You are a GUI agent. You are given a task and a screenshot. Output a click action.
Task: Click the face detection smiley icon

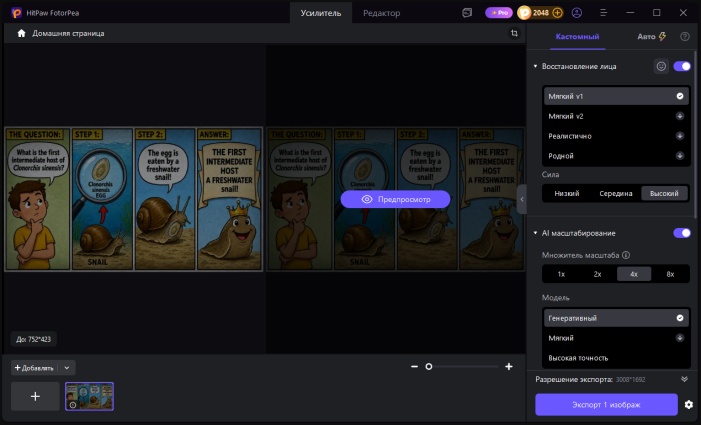661,66
